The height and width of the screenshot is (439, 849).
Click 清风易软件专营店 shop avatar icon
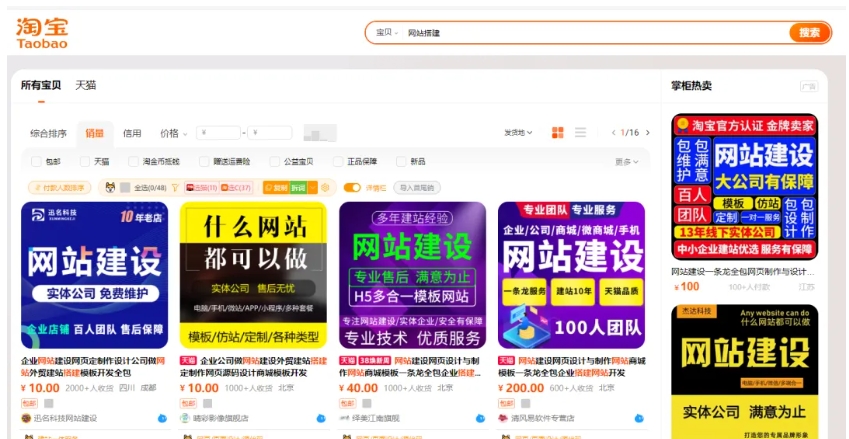(503, 418)
